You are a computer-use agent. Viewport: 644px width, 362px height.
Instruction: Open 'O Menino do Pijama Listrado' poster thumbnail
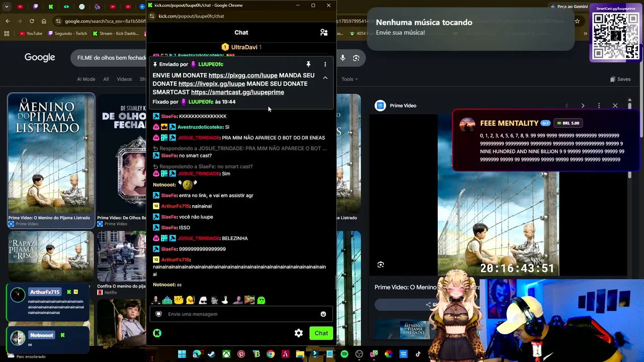51,154
